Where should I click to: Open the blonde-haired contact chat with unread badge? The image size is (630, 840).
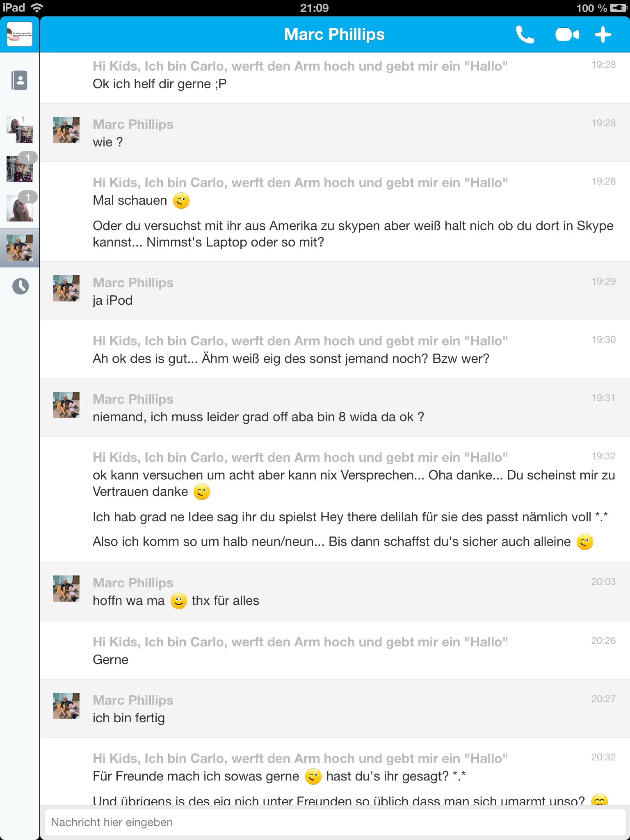pyautogui.click(x=20, y=208)
